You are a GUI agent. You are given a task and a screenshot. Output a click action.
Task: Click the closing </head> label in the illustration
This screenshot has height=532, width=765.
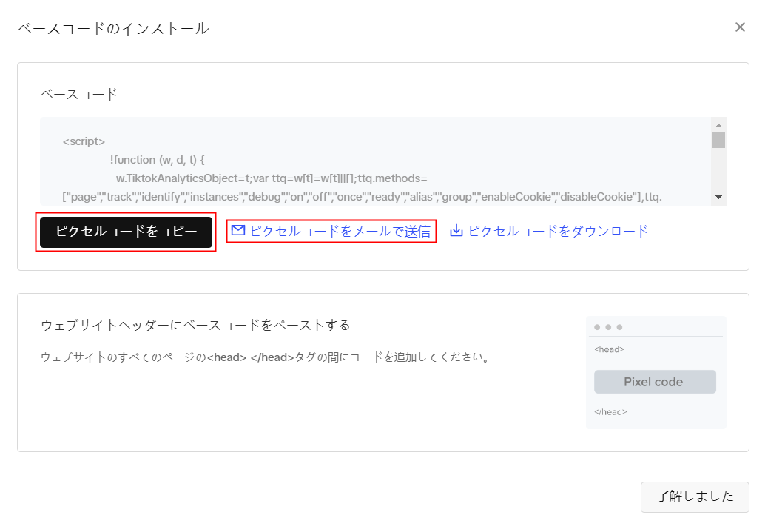pos(610,411)
